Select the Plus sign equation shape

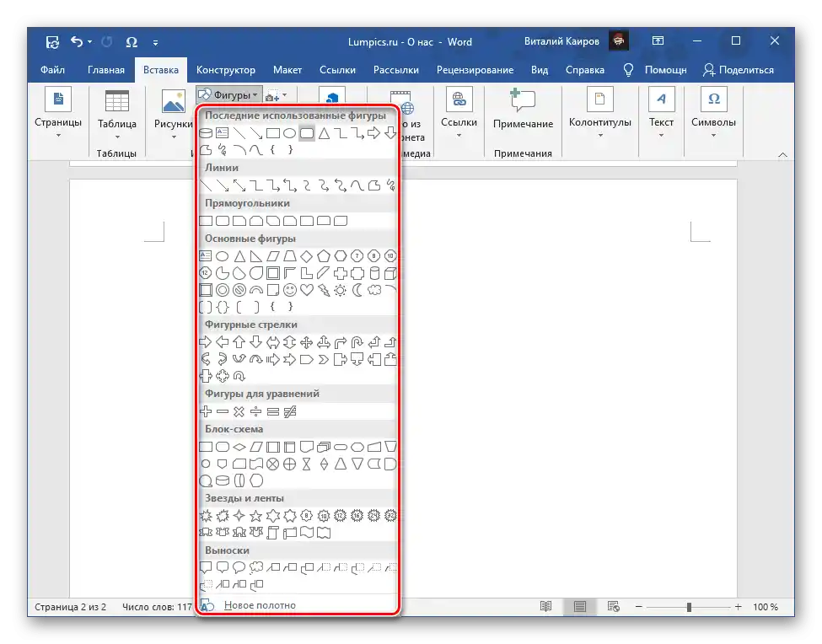pyautogui.click(x=206, y=411)
